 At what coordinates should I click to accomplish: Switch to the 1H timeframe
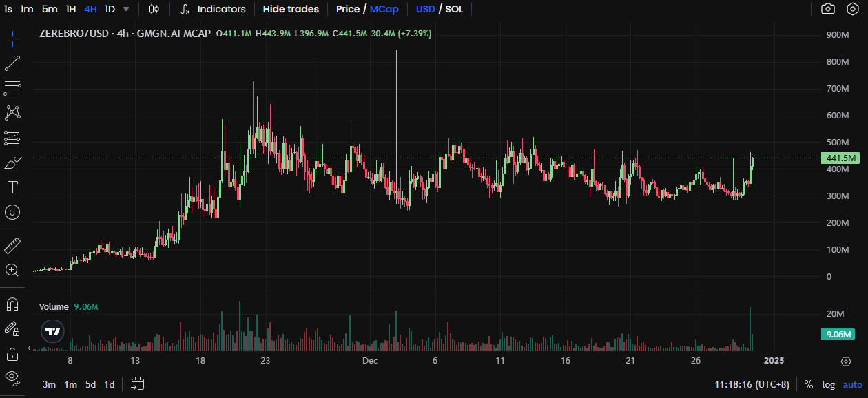pyautogui.click(x=71, y=9)
